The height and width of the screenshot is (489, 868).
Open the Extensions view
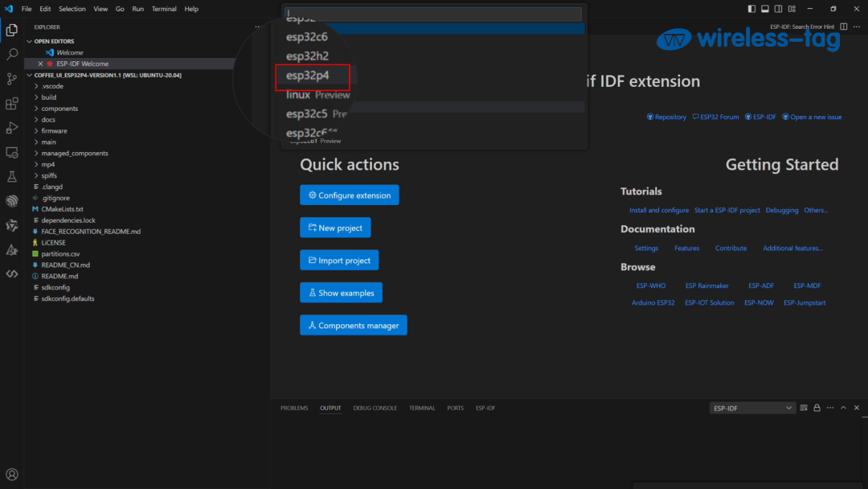click(12, 104)
